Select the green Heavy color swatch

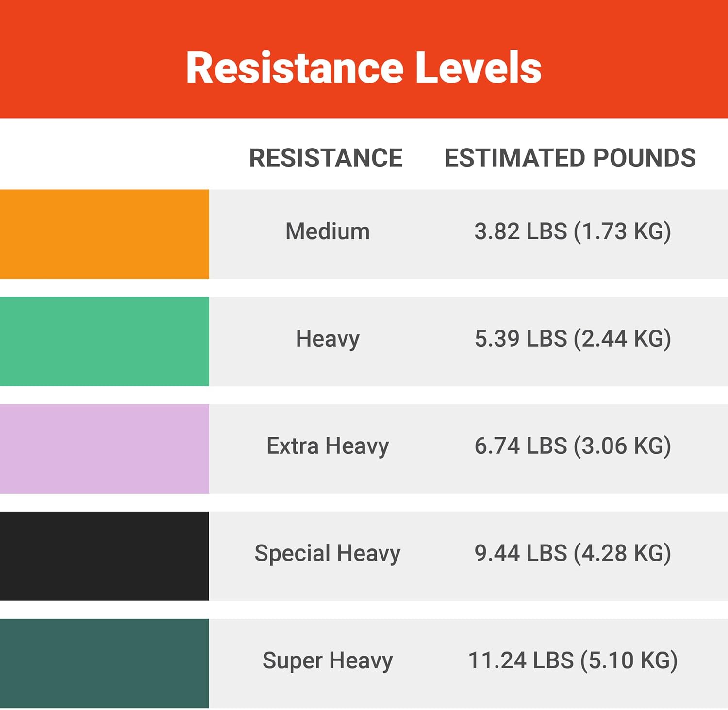click(x=104, y=341)
